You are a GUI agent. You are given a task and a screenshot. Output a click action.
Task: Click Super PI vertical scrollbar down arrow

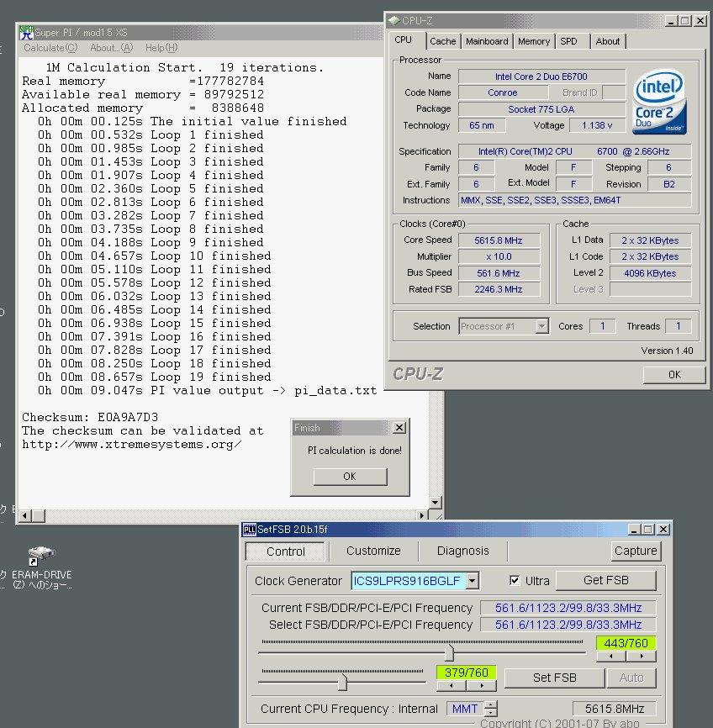pyautogui.click(x=436, y=502)
